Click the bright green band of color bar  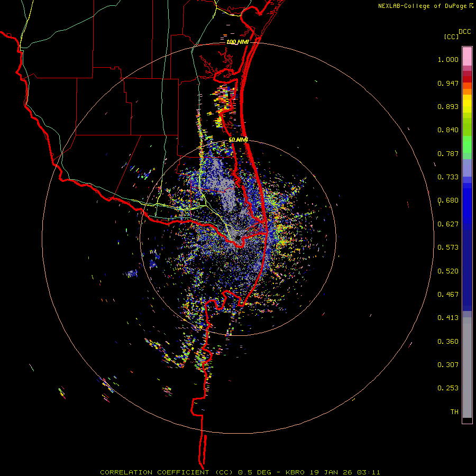467,144
